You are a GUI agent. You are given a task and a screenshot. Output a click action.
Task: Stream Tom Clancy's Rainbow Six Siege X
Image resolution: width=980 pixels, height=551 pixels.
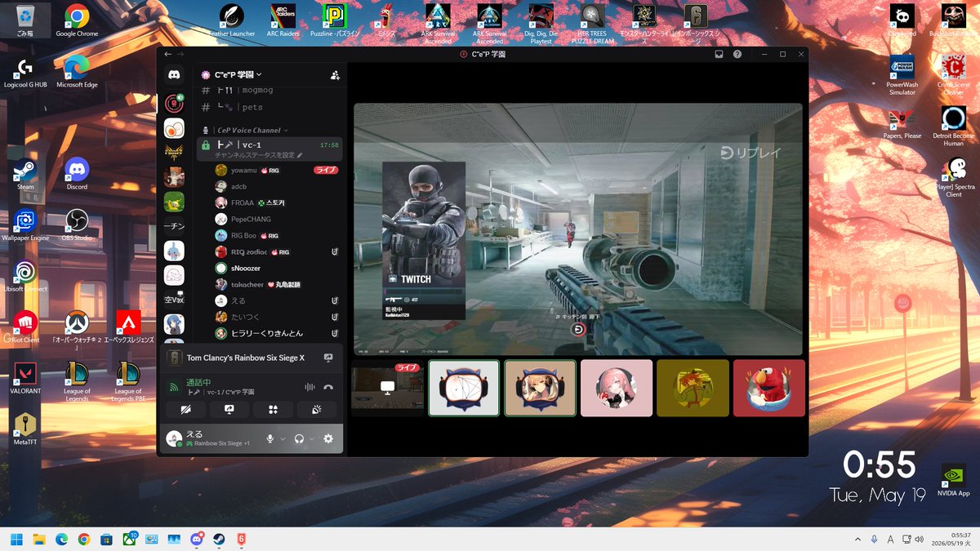(328, 358)
